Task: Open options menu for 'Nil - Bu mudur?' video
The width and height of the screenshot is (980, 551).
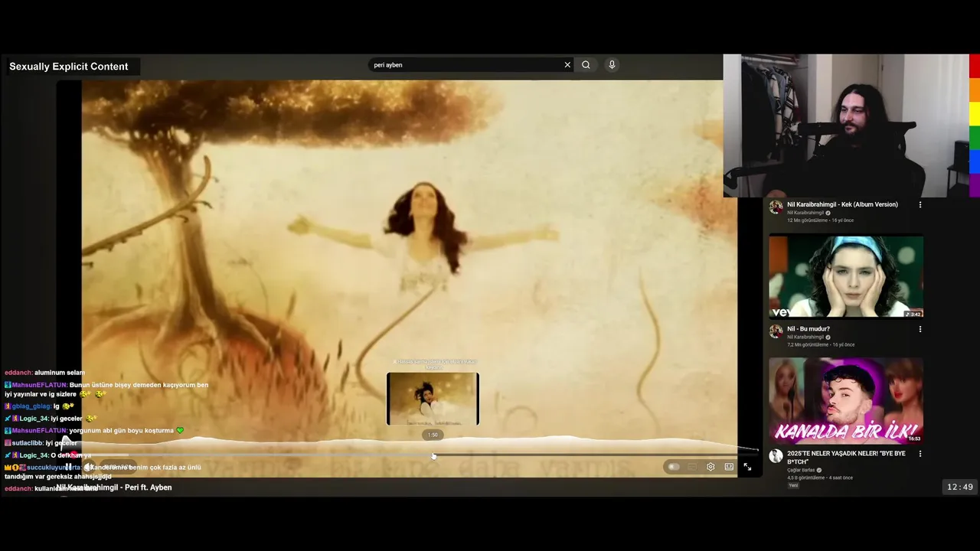Action: coord(920,329)
